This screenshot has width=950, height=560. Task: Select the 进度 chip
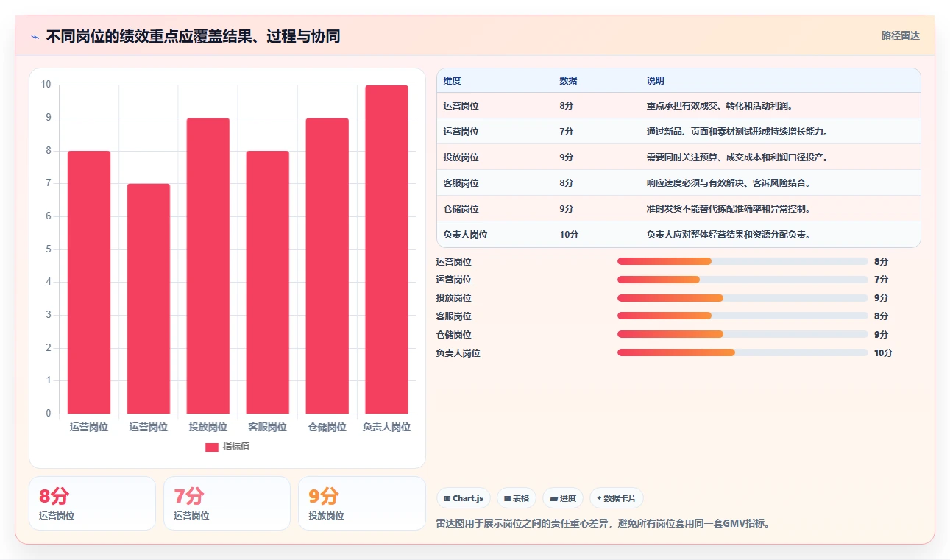(x=562, y=498)
